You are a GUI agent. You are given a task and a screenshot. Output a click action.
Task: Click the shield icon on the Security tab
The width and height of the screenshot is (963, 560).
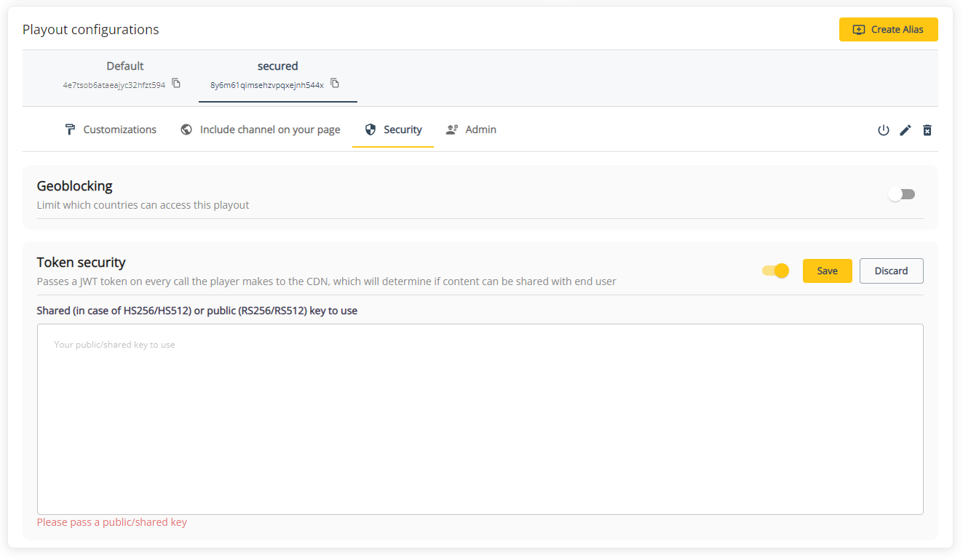tap(371, 129)
